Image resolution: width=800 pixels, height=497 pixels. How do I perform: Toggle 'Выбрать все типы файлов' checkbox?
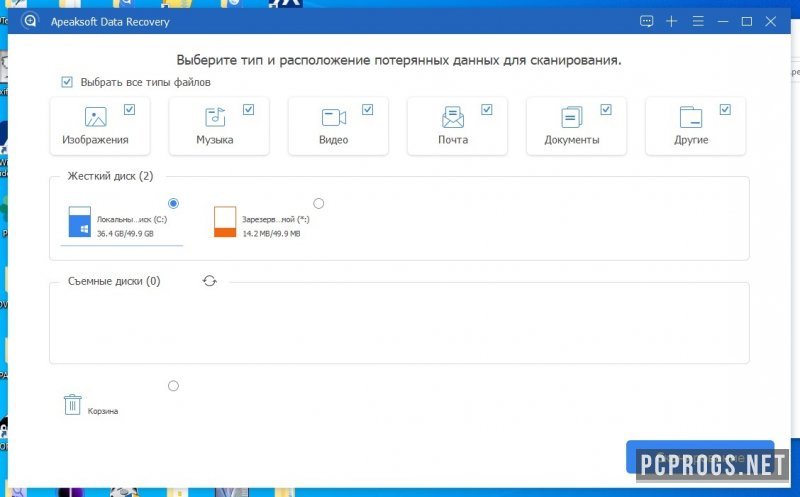[67, 82]
